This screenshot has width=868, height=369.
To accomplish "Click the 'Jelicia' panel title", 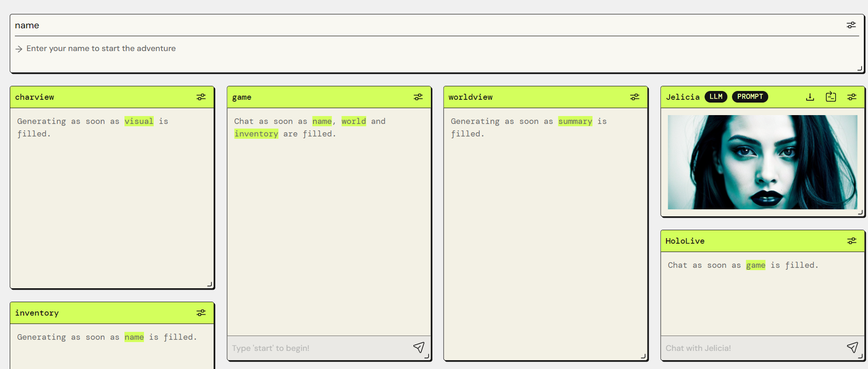I will pyautogui.click(x=683, y=97).
